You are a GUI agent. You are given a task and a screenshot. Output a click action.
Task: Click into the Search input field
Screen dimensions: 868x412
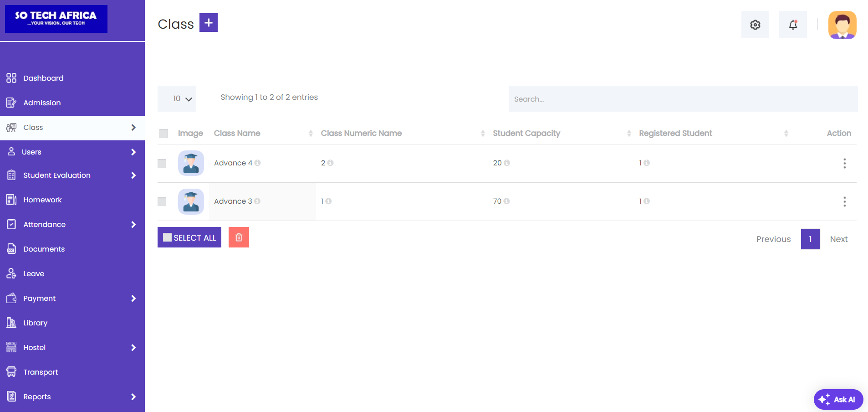click(683, 99)
